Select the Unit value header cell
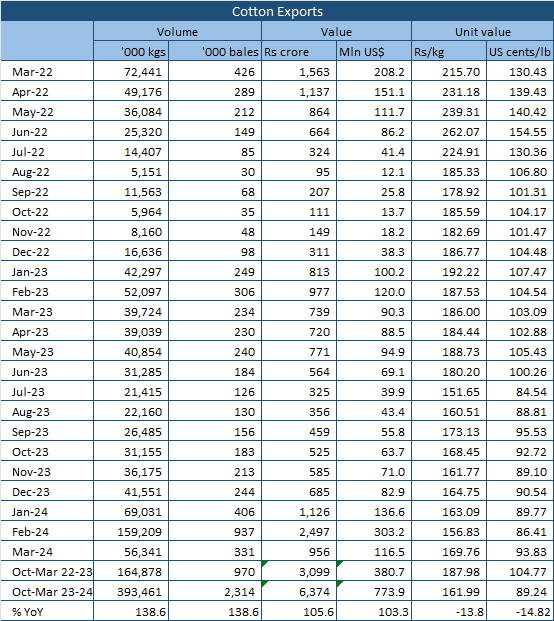This screenshot has height=621, width=554. pos(482,31)
